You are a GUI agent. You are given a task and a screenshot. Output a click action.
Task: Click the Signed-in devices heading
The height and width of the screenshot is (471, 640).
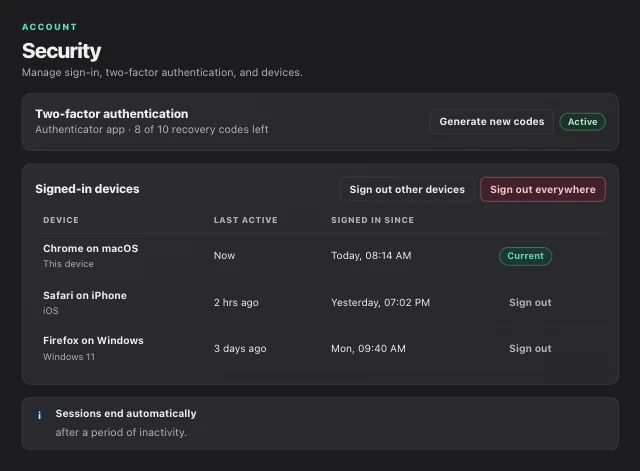coord(87,189)
